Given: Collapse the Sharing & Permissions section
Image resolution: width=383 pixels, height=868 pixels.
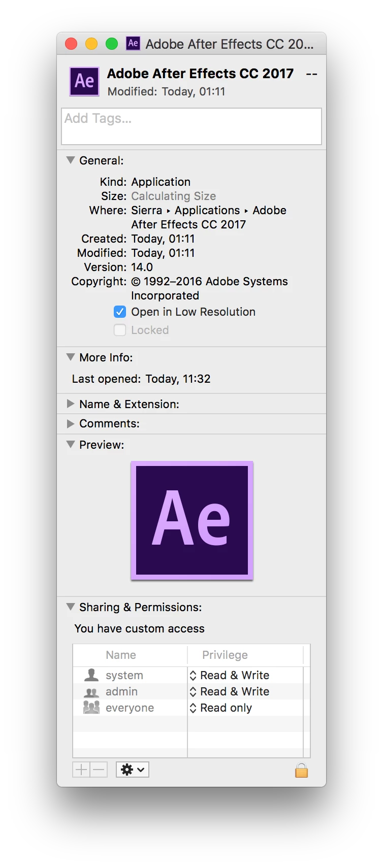Looking at the screenshot, I should [x=71, y=607].
